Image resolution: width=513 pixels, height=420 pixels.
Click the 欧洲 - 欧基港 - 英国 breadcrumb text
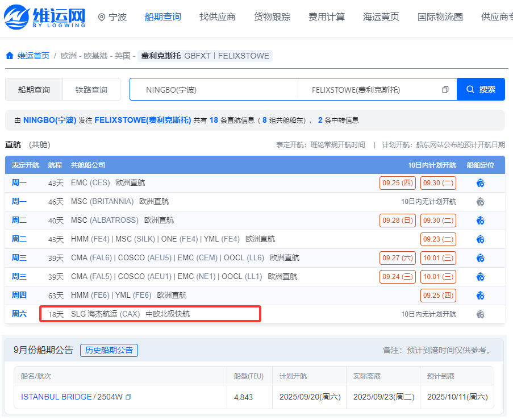click(x=95, y=56)
